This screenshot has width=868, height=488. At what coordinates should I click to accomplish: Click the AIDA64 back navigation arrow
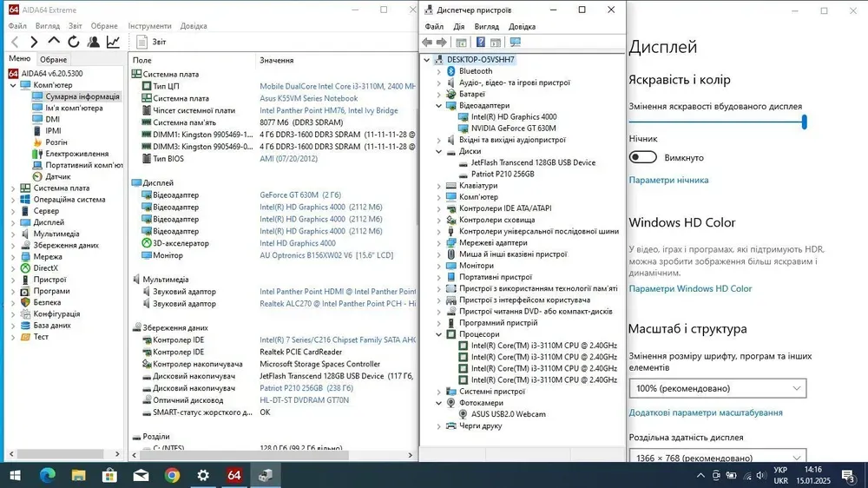[14, 42]
